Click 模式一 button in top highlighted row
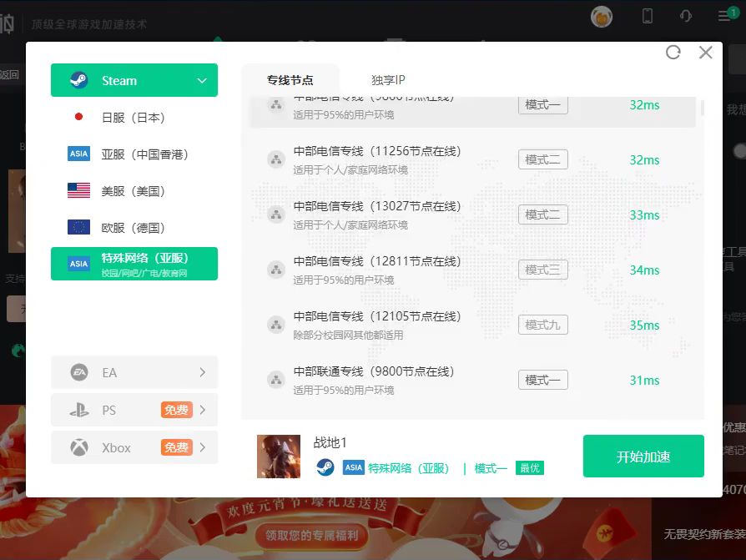Image resolution: width=746 pixels, height=560 pixels. pos(543,104)
